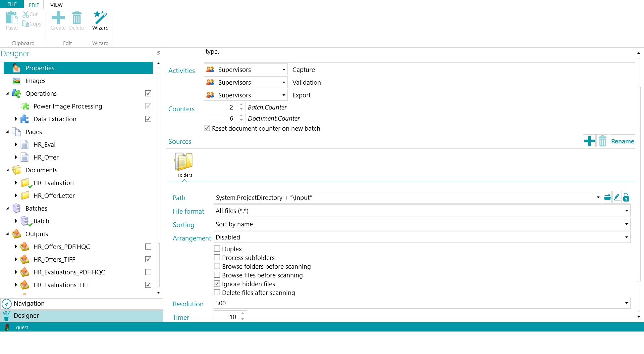
Task: Open the Sorting dropdown
Action: coord(626,224)
